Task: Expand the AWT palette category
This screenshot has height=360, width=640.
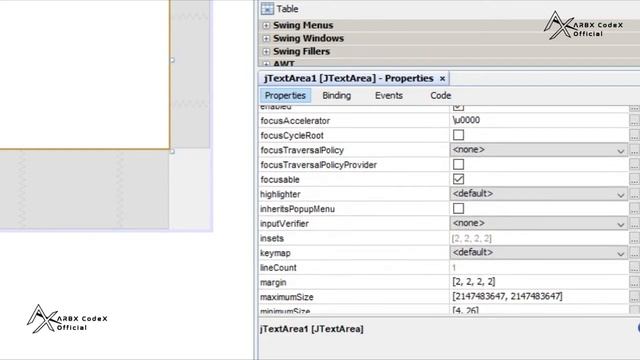Action: coord(266,64)
